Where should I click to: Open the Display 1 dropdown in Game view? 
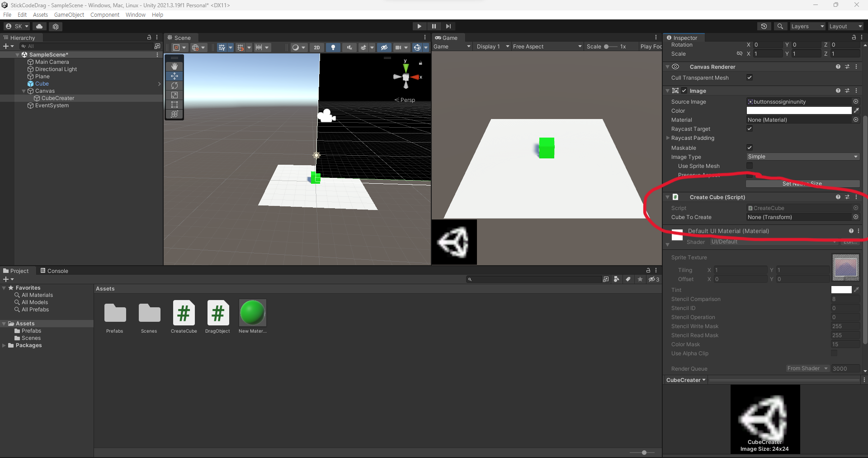click(493, 47)
